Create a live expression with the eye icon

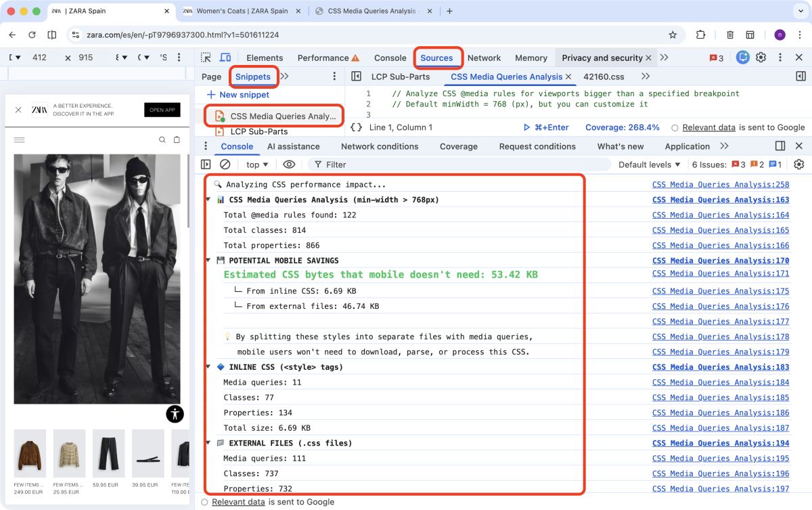click(290, 164)
